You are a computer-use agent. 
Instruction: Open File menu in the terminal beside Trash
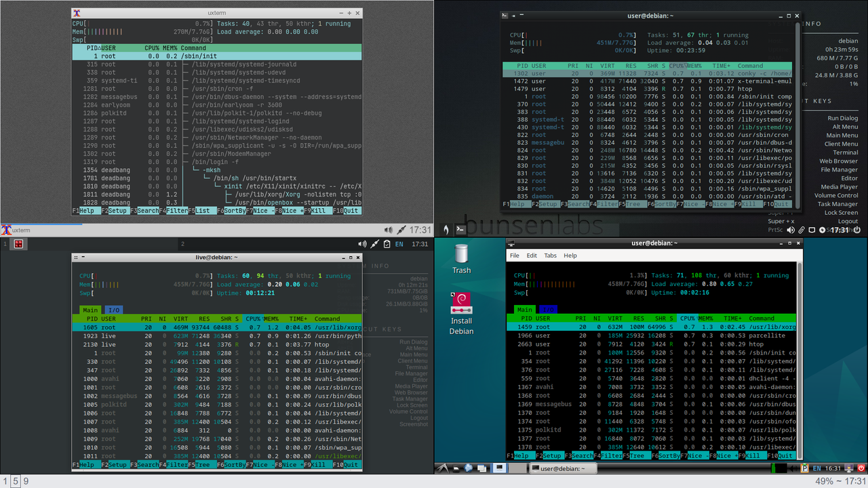click(x=515, y=256)
